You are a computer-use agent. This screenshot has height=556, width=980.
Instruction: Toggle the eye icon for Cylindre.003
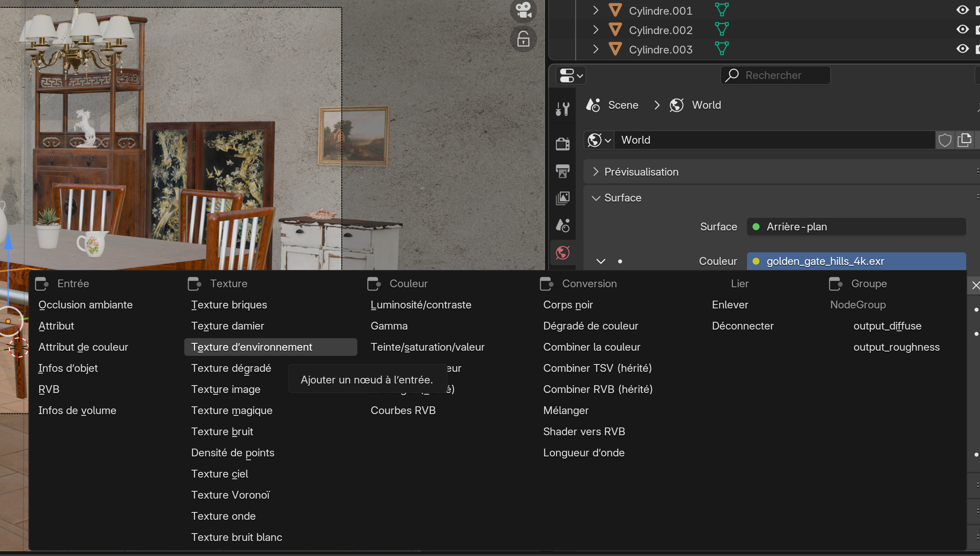pyautogui.click(x=962, y=49)
